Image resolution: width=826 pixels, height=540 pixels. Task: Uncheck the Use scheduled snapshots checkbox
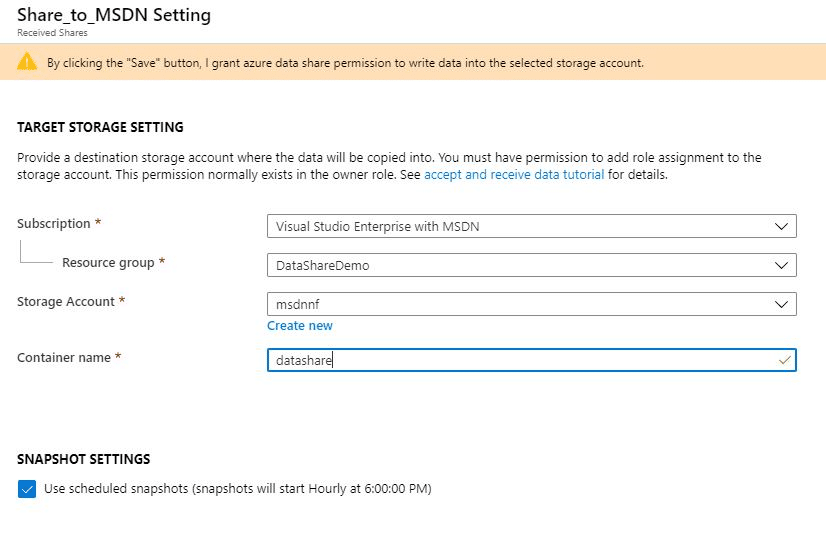point(27,489)
